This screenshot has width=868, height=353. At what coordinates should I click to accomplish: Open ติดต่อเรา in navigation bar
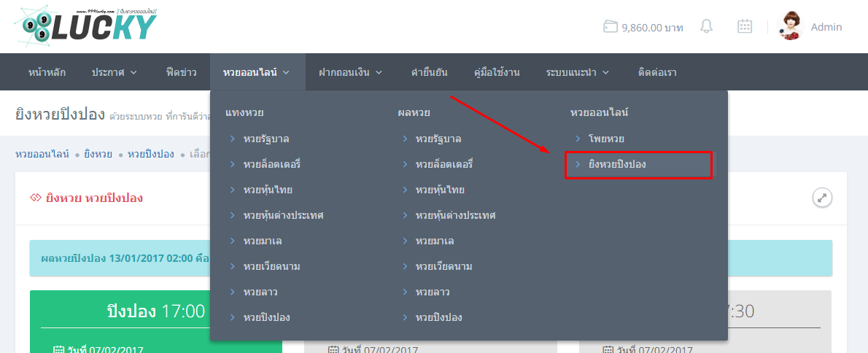pos(657,72)
